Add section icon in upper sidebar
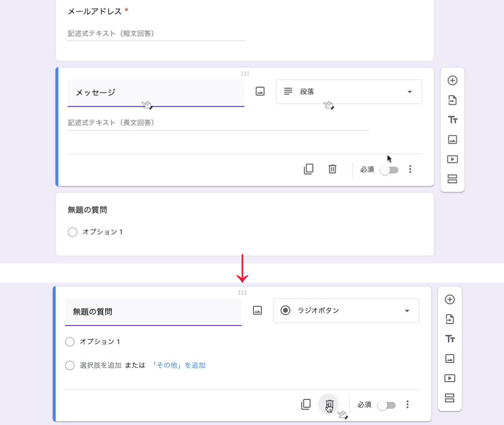 point(452,179)
